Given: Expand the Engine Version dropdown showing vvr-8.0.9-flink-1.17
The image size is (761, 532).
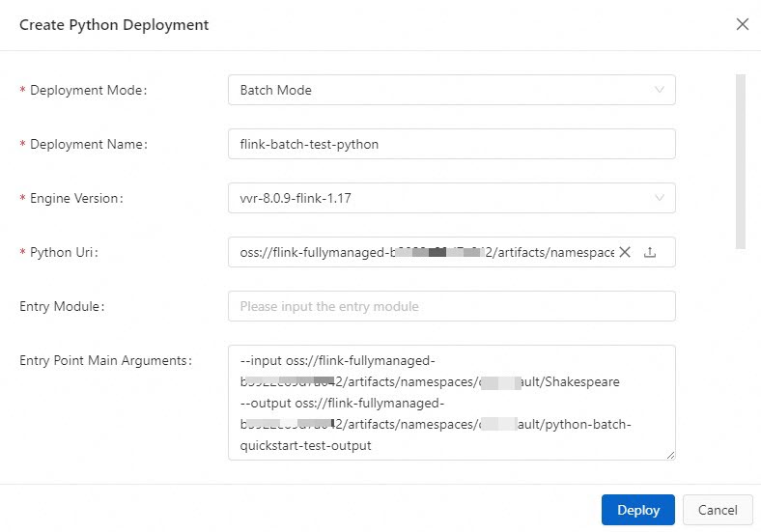Looking at the screenshot, I should [x=451, y=198].
